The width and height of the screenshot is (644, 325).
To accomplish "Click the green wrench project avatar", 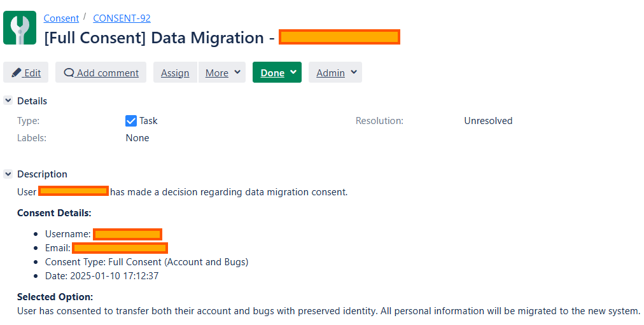I will [20, 28].
